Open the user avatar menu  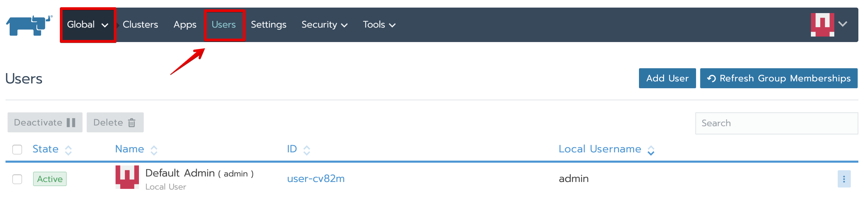829,24
